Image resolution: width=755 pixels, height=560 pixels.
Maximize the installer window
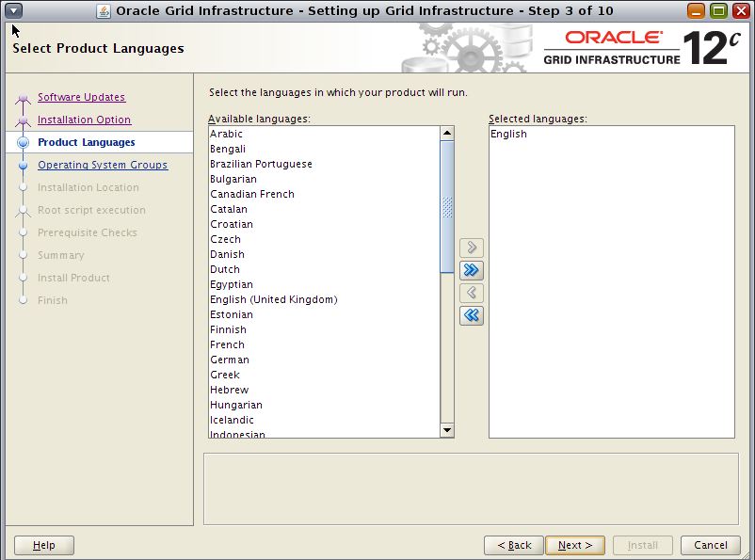(718, 10)
